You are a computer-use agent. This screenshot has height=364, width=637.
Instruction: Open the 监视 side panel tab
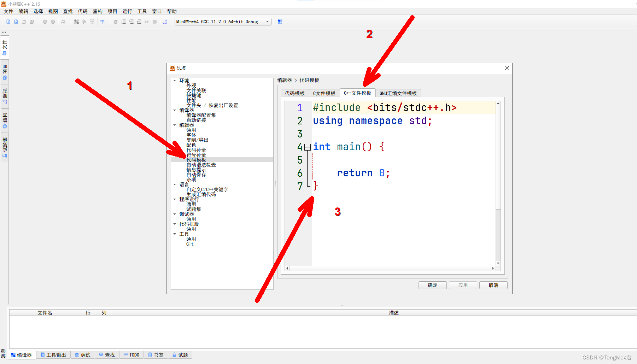[x=5, y=96]
